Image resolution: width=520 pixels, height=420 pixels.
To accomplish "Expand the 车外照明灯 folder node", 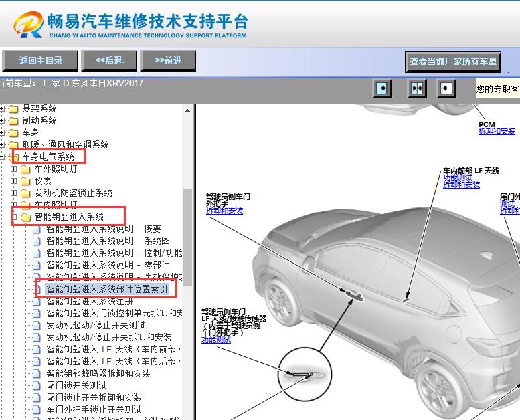I will pyautogui.click(x=13, y=169).
